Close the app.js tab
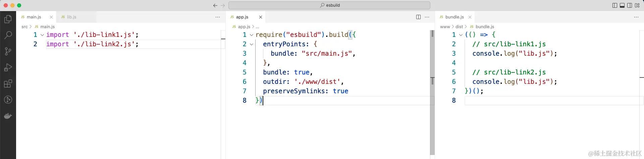The height and width of the screenshot is (159, 644). [x=261, y=17]
